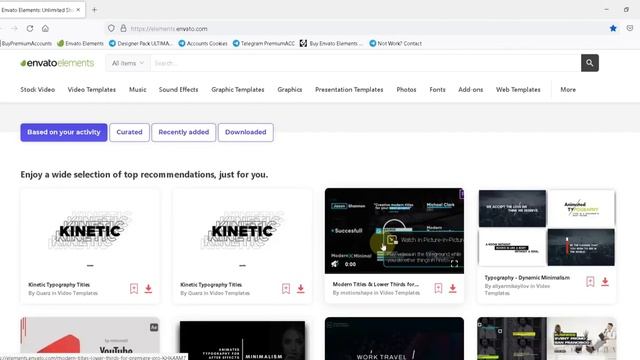Viewport: 640px width, 360px height.
Task: Close the Envato Elements browser tab
Action: click(x=78, y=9)
